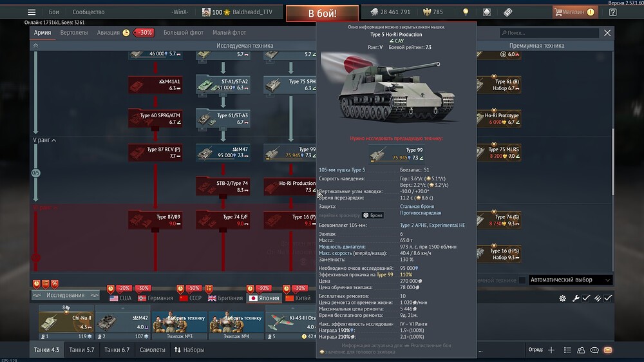
Task: Select the Британия nation
Action: (225, 298)
